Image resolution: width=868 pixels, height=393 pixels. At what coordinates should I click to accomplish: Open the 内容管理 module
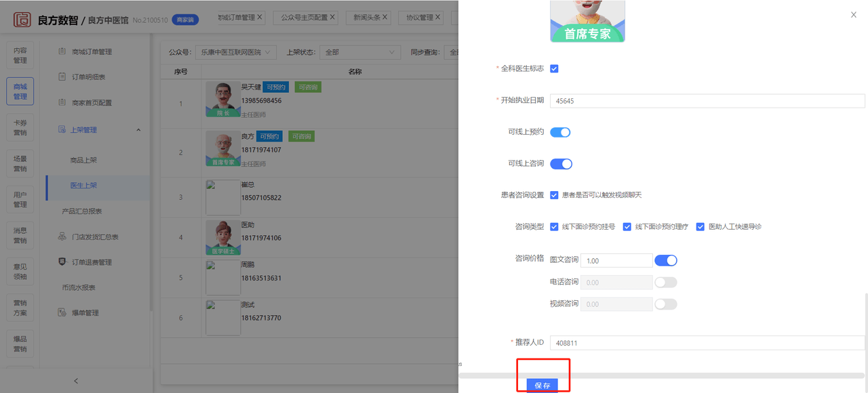pos(20,56)
